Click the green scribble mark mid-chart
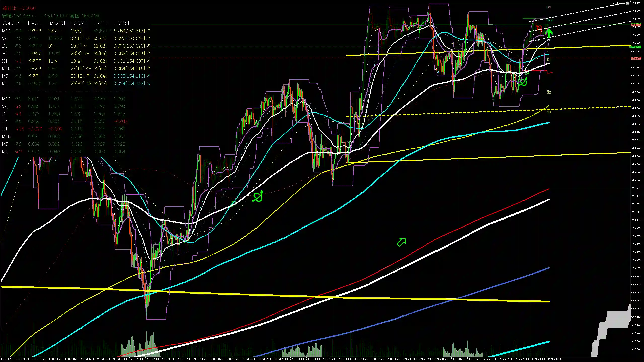Image resolution: width=644 pixels, height=362 pixels. click(x=258, y=196)
